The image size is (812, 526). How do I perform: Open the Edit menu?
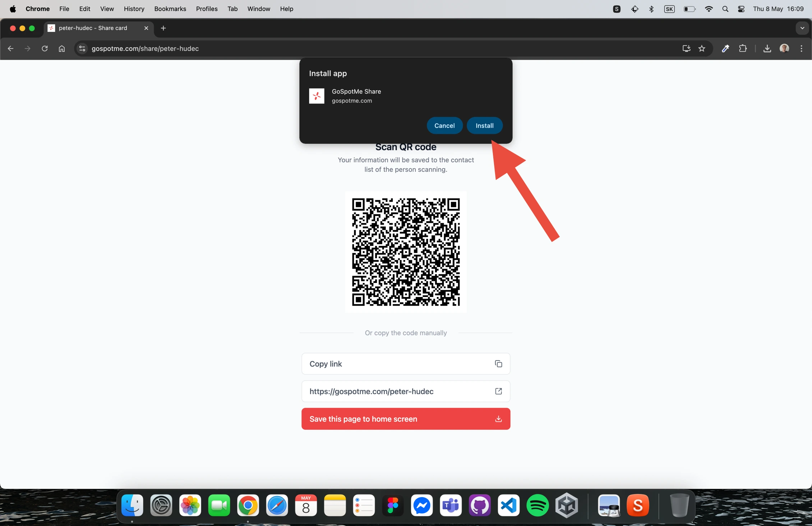coord(84,9)
